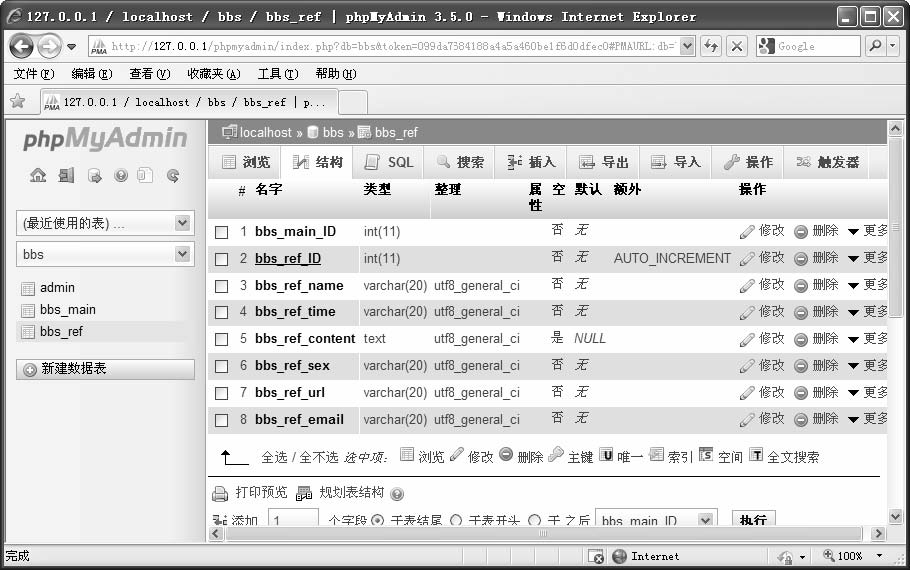This screenshot has width=910, height=570.
Task: Click the print preview printer icon
Action: click(x=220, y=493)
